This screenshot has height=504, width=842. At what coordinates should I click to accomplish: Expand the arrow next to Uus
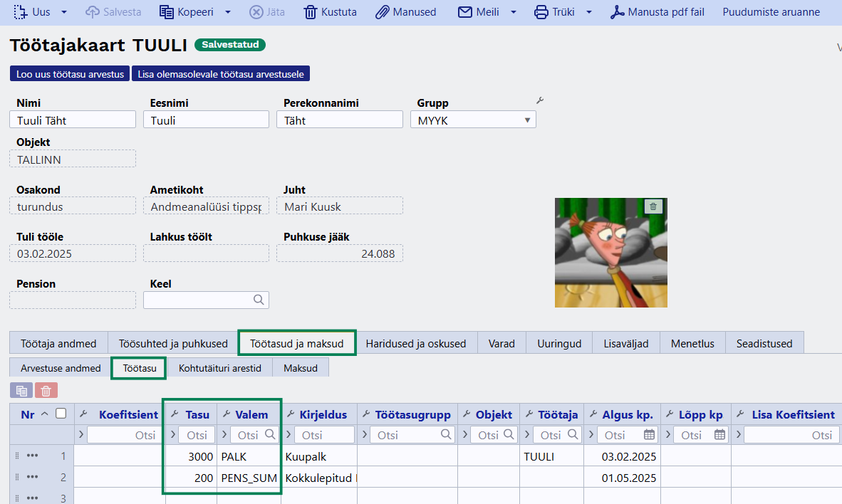point(64,12)
